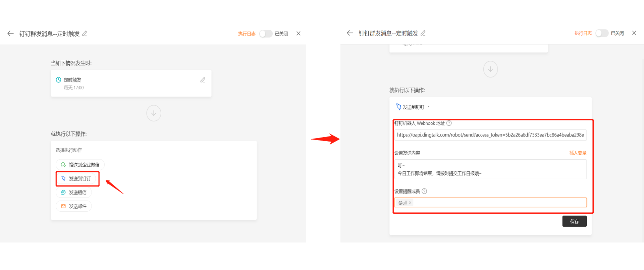Select 发送邮件 action
The image size is (644, 270).
(73, 206)
